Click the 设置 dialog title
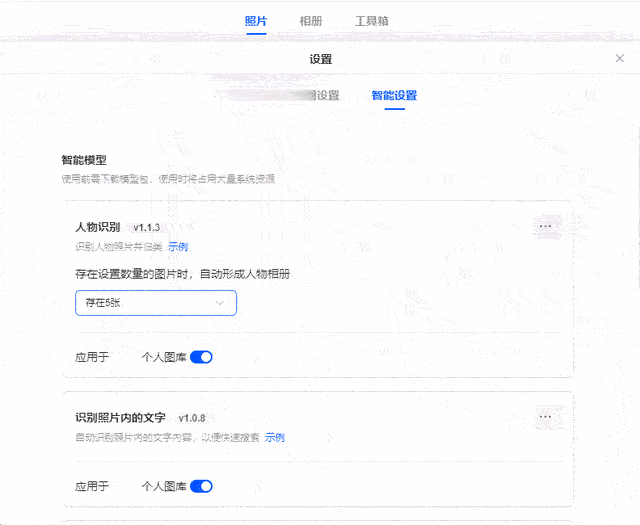 (320, 59)
